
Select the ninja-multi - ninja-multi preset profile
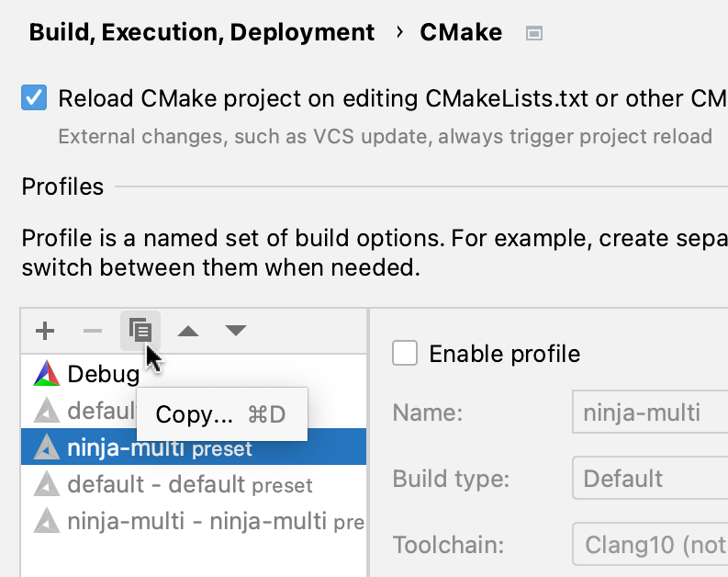[196, 522]
